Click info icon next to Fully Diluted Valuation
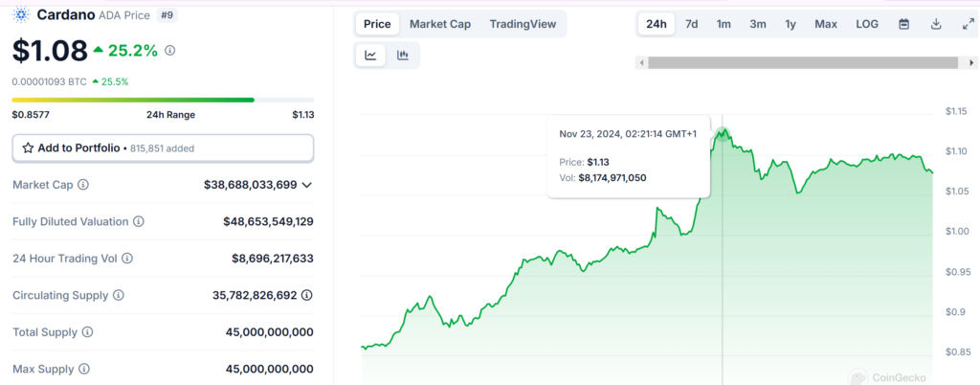This screenshot has height=385, width=980. [x=139, y=221]
